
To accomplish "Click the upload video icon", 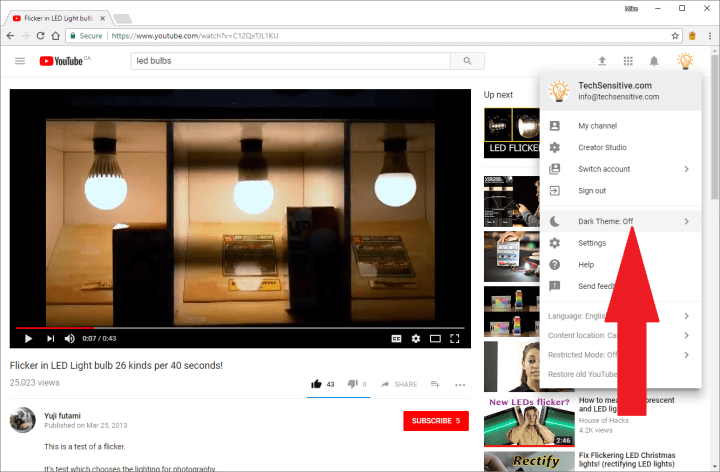I will [602, 61].
